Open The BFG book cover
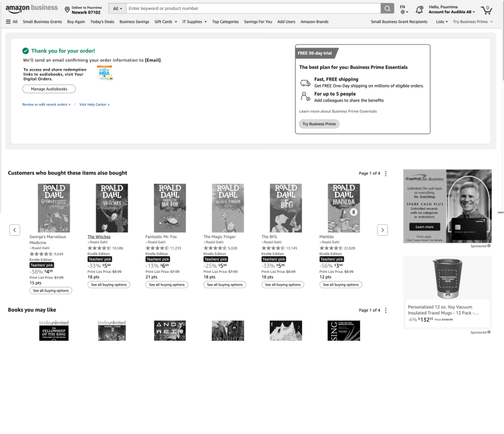This screenshot has width=504, height=434. coord(286,208)
